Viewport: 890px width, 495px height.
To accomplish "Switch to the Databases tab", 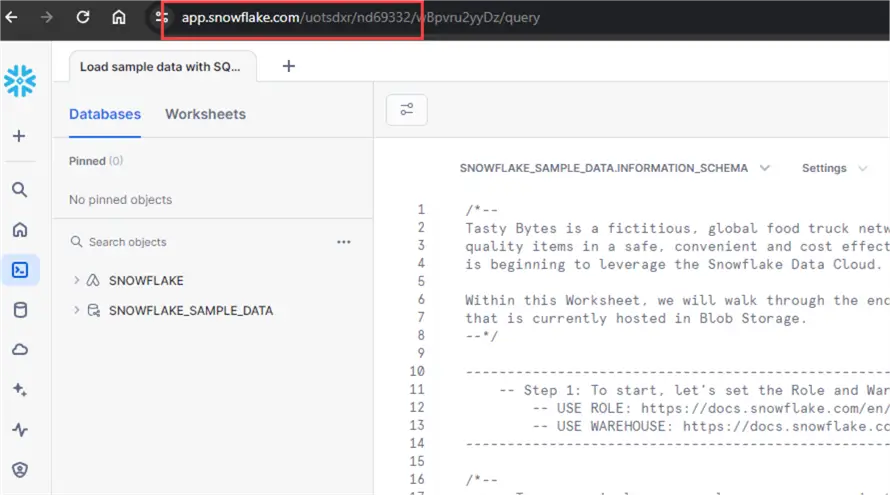I will pyautogui.click(x=105, y=114).
